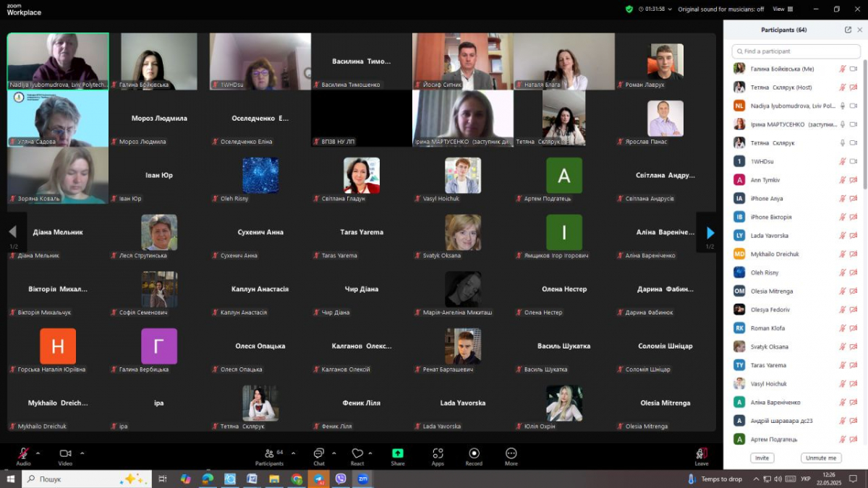Open the View dropdown at top
868x488 pixels.
(781, 9)
